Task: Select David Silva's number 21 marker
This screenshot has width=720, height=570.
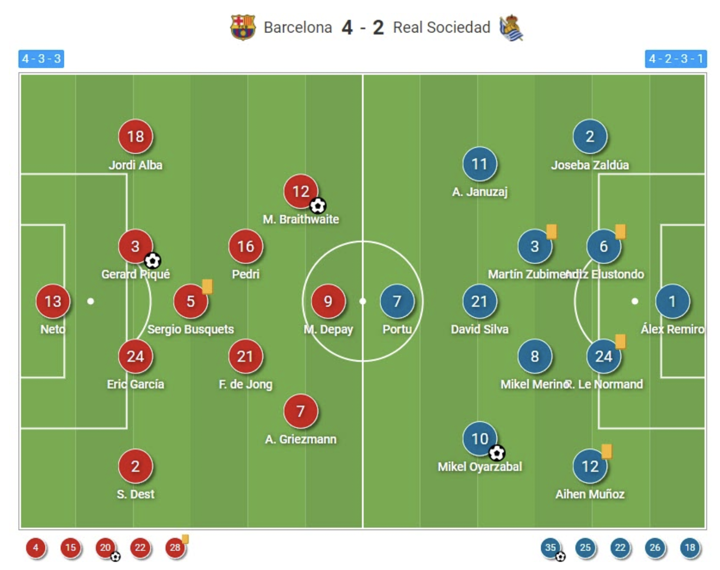Action: pyautogui.click(x=480, y=301)
